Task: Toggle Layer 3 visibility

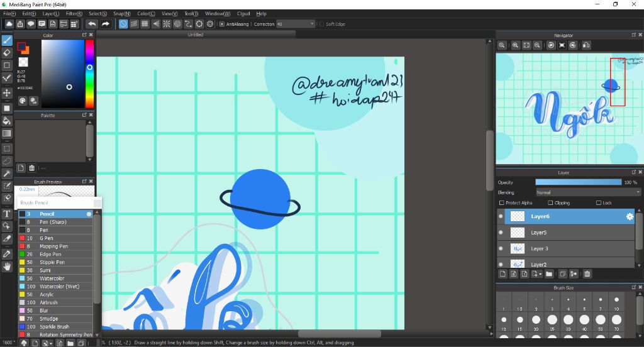Action: [x=501, y=248]
